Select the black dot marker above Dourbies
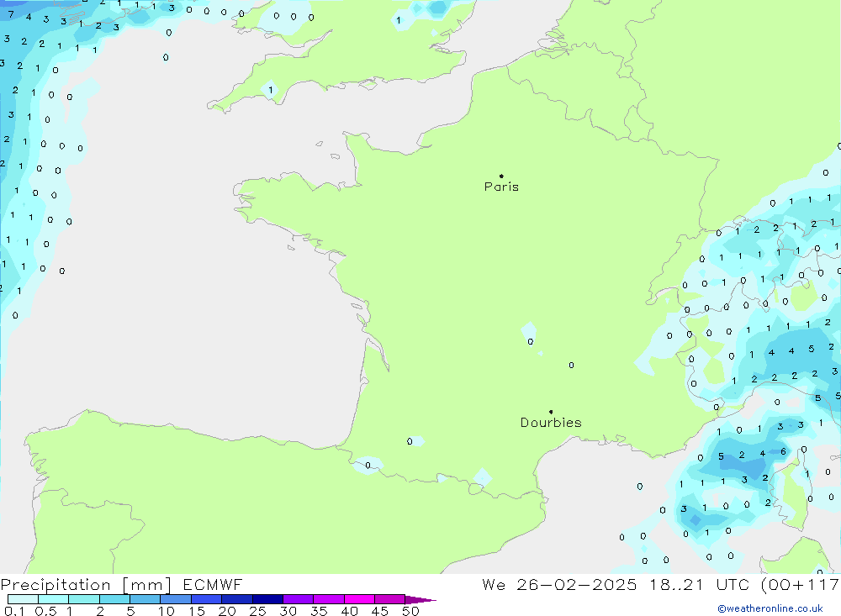This screenshot has height=616, width=841. (x=551, y=412)
